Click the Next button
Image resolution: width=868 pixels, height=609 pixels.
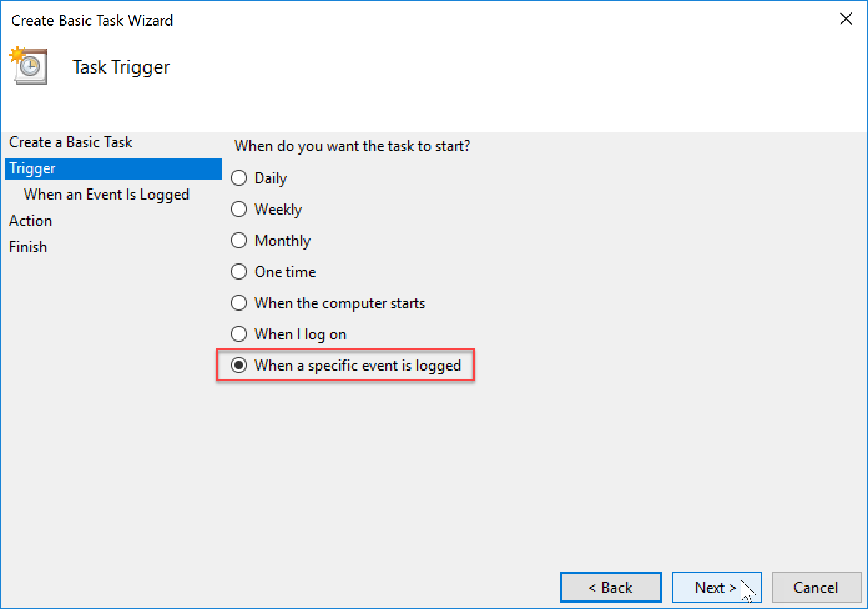716,587
